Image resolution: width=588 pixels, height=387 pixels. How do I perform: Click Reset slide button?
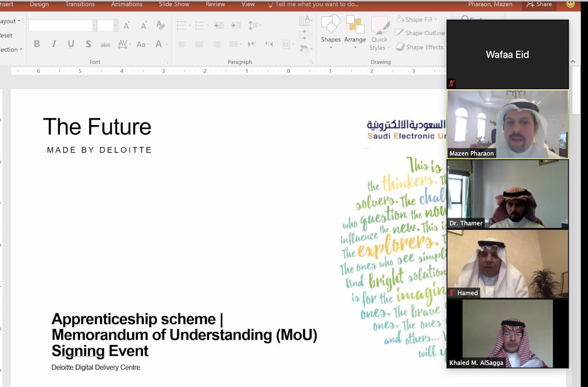tap(6, 35)
